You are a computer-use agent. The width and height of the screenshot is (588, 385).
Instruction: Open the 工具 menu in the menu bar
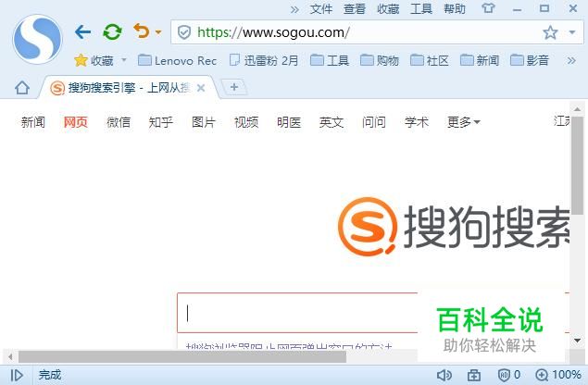pos(421,9)
